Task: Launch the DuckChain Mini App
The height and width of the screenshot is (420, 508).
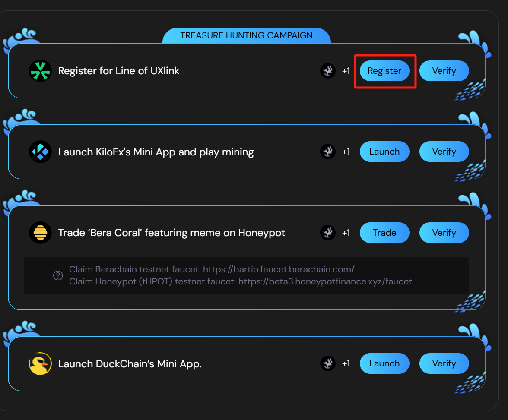Action: coord(384,364)
